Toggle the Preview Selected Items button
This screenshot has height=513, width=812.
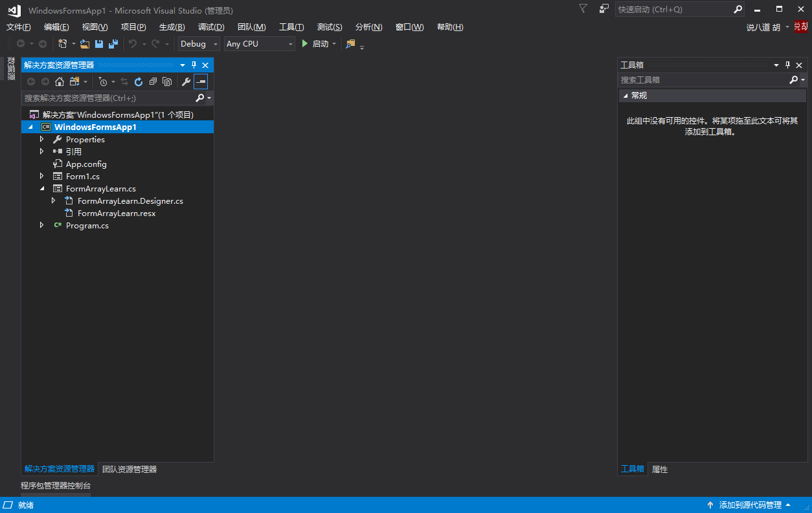click(x=201, y=82)
